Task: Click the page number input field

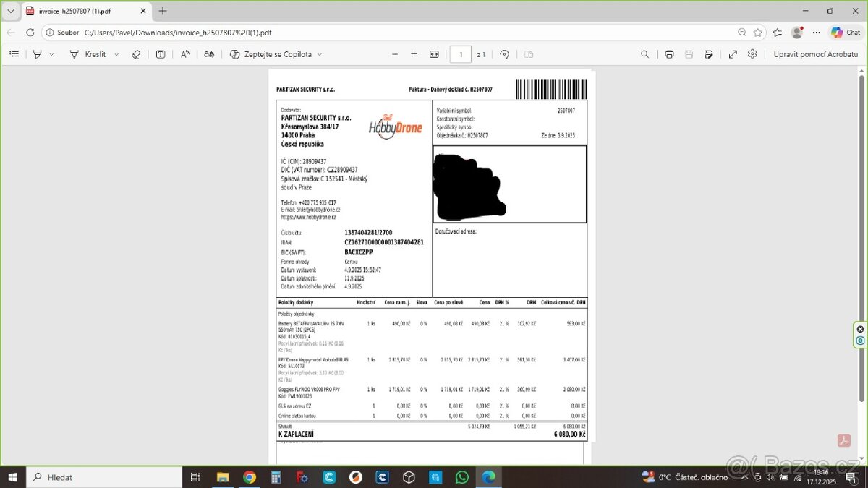Action: click(x=461, y=54)
